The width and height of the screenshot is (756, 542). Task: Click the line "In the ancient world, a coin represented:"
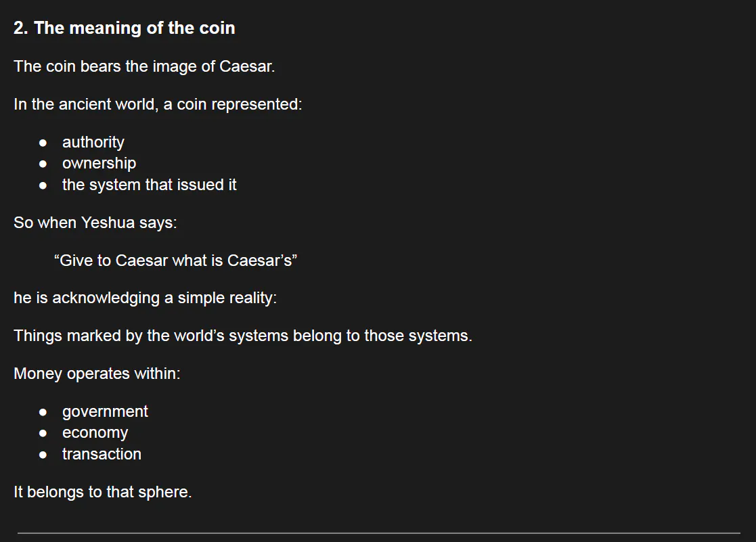(157, 105)
